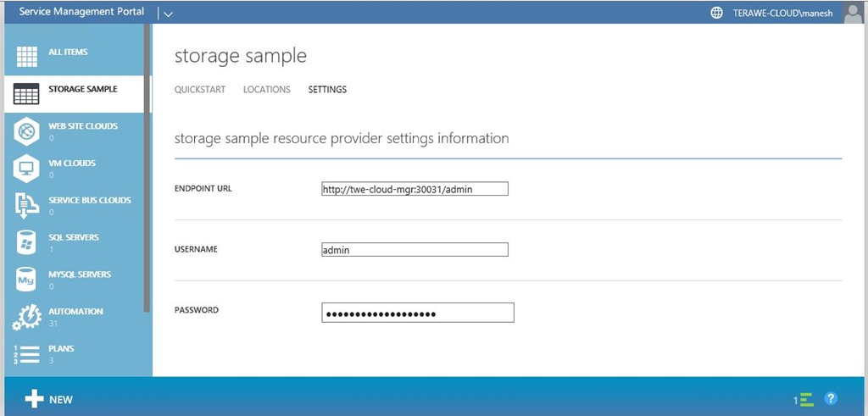
Task: Switch to the Locations tab
Action: click(x=266, y=90)
